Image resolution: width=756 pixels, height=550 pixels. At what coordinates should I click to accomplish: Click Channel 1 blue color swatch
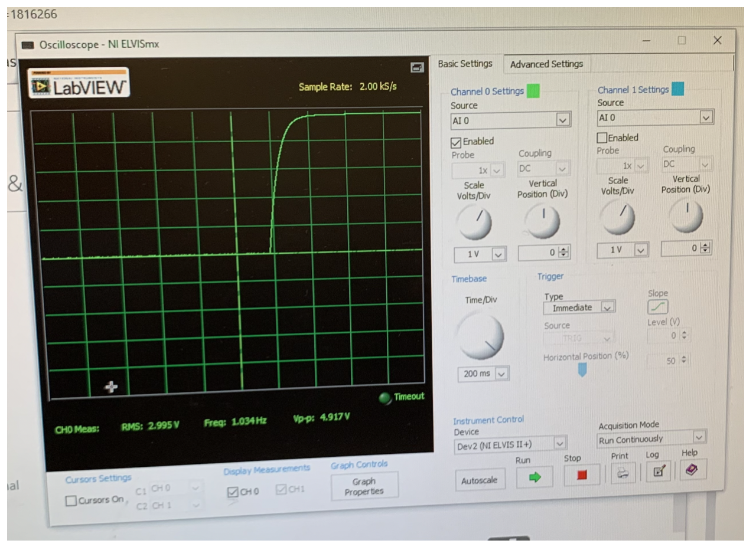(677, 90)
